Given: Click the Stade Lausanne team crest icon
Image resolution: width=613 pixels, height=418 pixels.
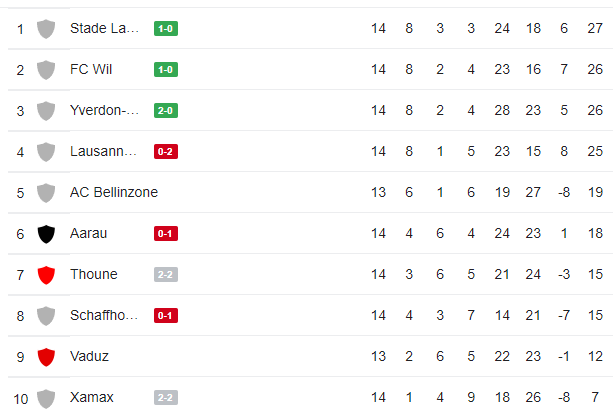Looking at the screenshot, I should (45, 29).
